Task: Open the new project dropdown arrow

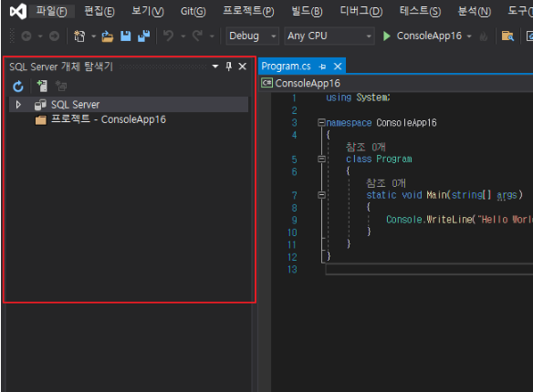Action: coord(93,36)
